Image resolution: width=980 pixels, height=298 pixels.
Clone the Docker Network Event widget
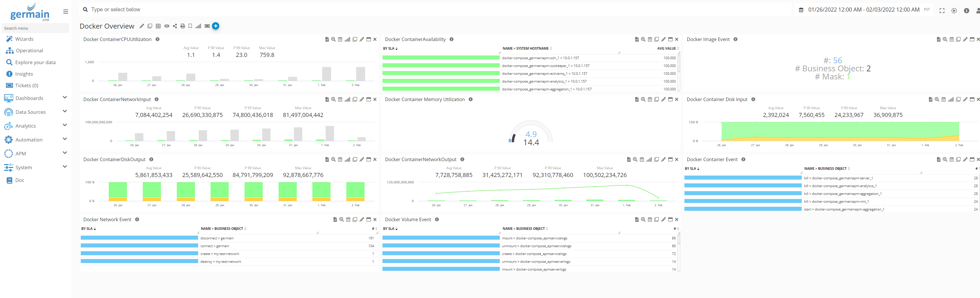pos(354,220)
